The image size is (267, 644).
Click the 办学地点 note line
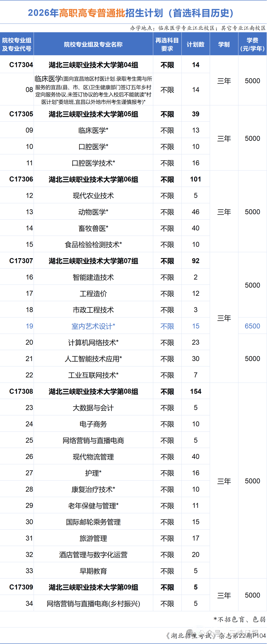pos(198,28)
